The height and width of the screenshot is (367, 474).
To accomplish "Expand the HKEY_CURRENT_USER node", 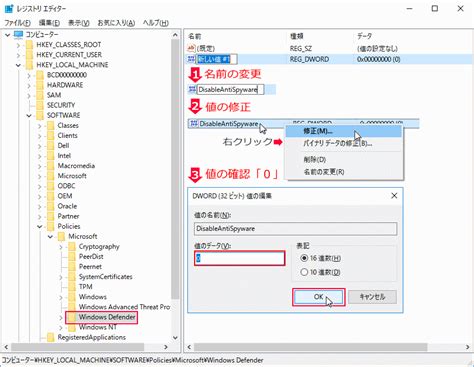I will pyautogui.click(x=18, y=55).
